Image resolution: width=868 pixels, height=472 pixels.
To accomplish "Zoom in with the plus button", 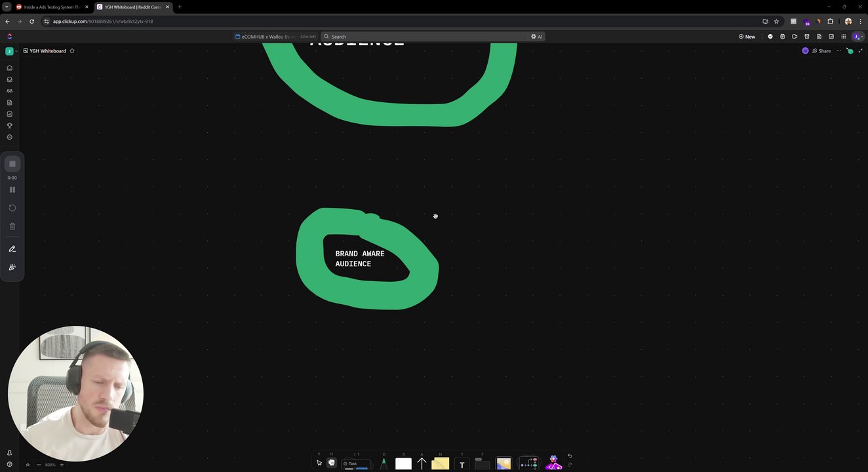I will pyautogui.click(x=62, y=465).
